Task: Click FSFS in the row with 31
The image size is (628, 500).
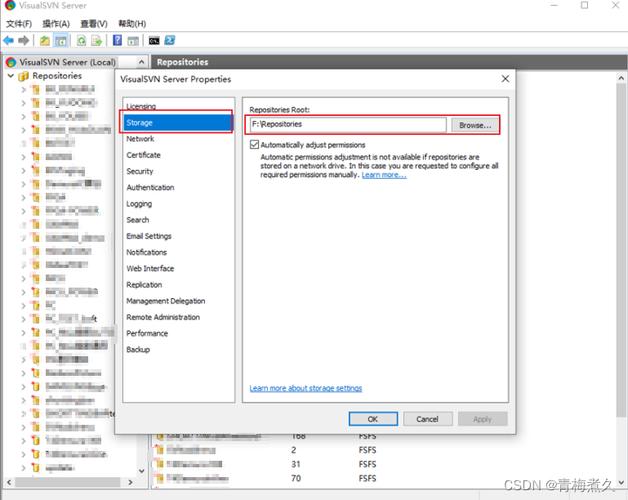Action: 367,464
